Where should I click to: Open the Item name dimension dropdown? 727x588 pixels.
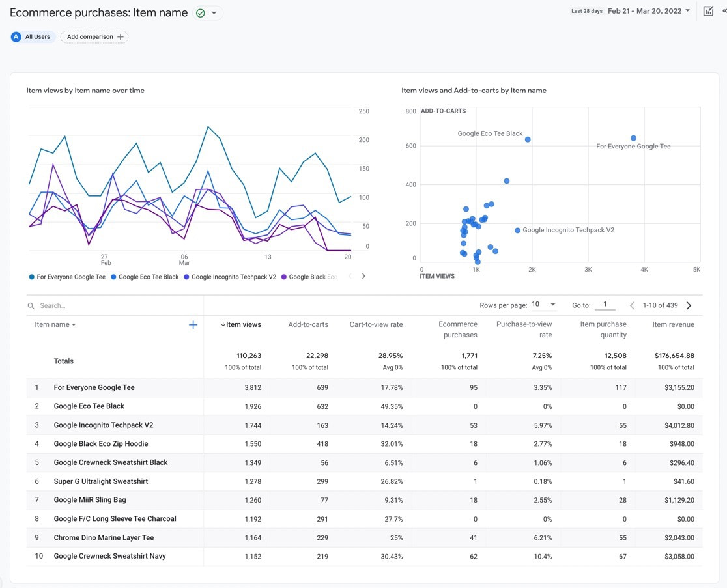coord(55,324)
